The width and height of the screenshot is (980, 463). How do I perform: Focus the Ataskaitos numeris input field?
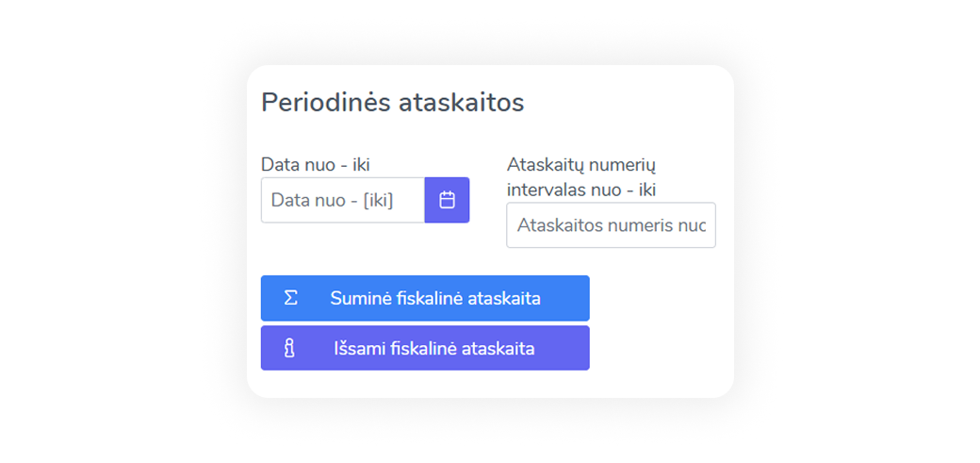(611, 225)
